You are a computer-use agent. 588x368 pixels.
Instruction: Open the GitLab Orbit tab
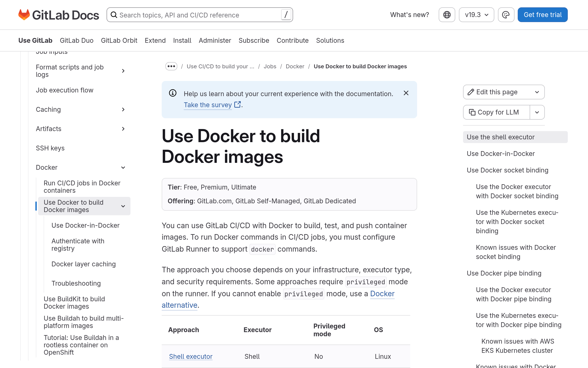pyautogui.click(x=119, y=40)
